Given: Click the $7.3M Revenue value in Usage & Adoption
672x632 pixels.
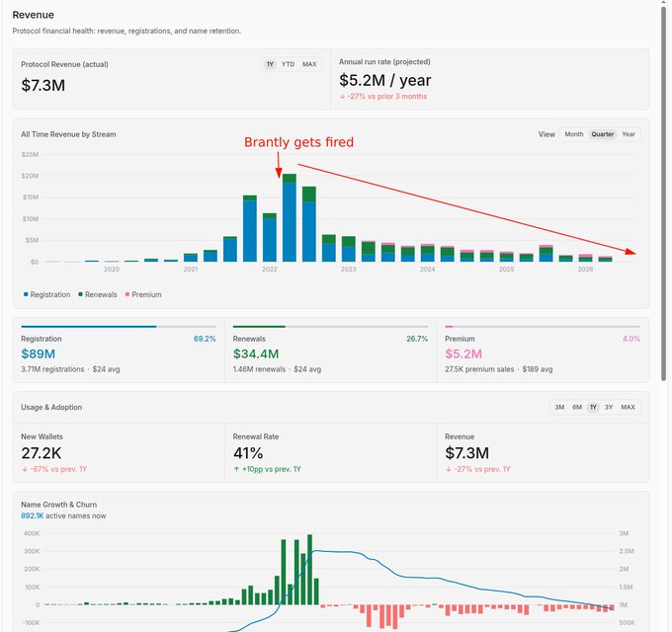Looking at the screenshot, I should tap(466, 453).
